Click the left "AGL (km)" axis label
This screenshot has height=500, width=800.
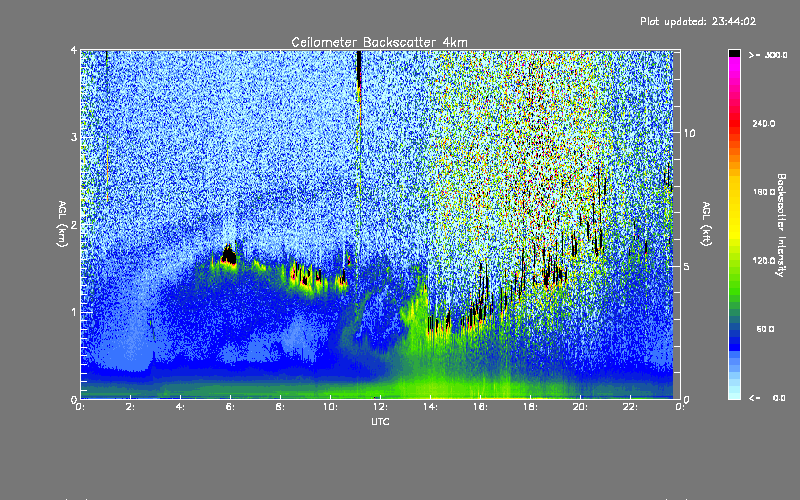pyautogui.click(x=62, y=224)
